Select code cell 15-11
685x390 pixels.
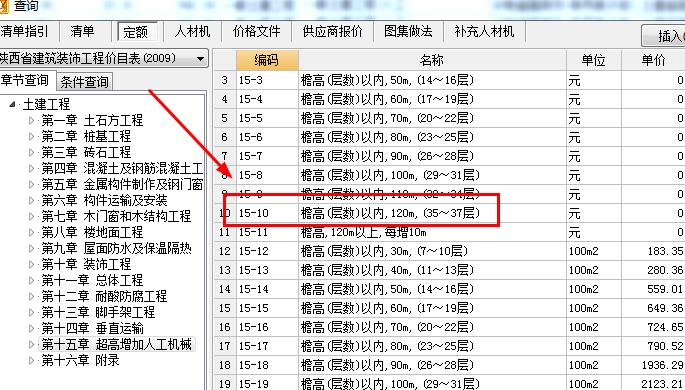[267, 232]
